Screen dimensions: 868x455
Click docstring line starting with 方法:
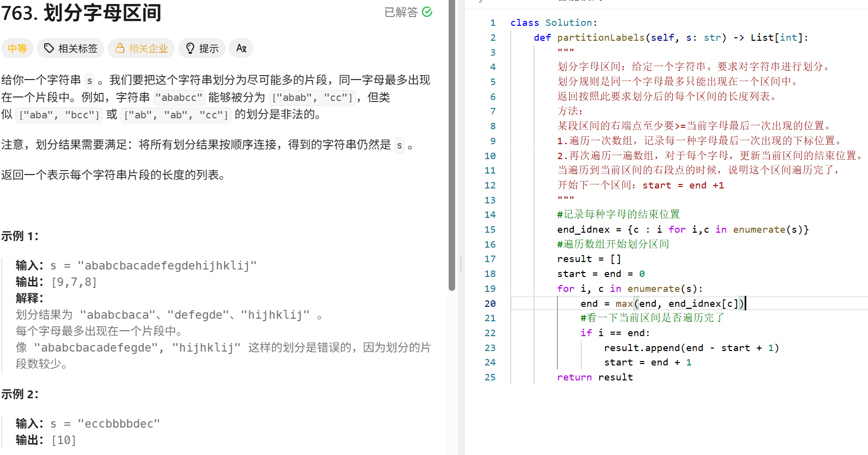[570, 111]
